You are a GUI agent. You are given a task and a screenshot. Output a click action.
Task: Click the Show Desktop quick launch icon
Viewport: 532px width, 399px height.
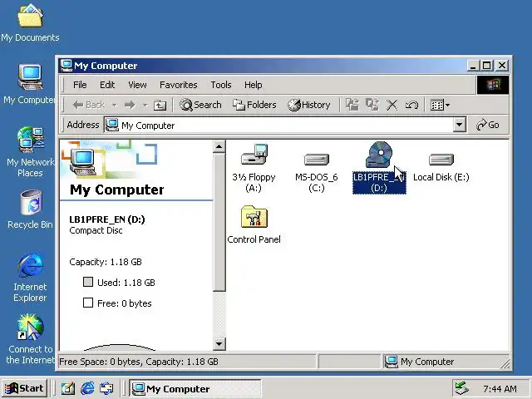click(x=68, y=388)
